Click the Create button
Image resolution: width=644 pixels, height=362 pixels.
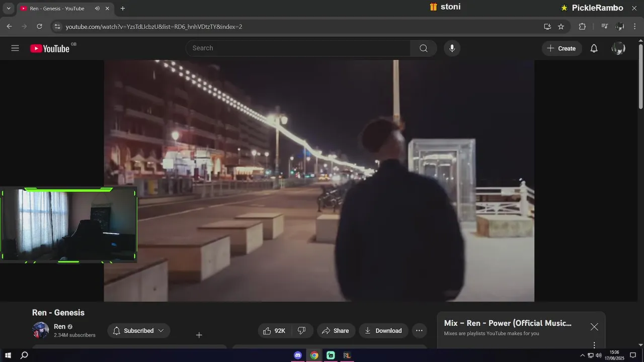pyautogui.click(x=561, y=48)
